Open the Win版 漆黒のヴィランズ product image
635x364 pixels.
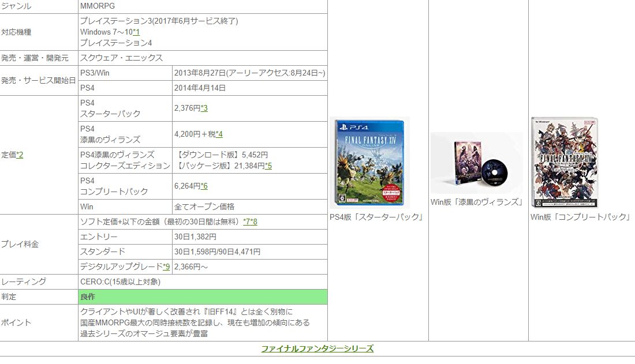(477, 163)
